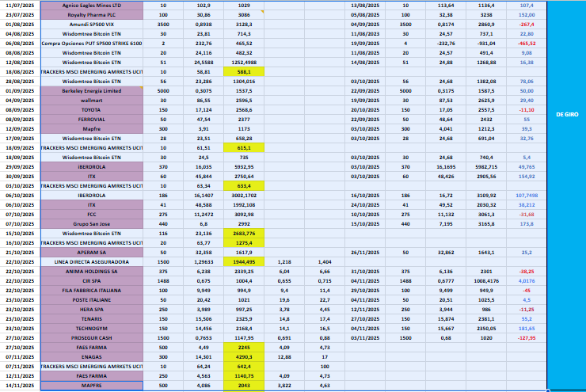Select the yellow cell showing 4290,3
586x392 pixels.
click(244, 357)
